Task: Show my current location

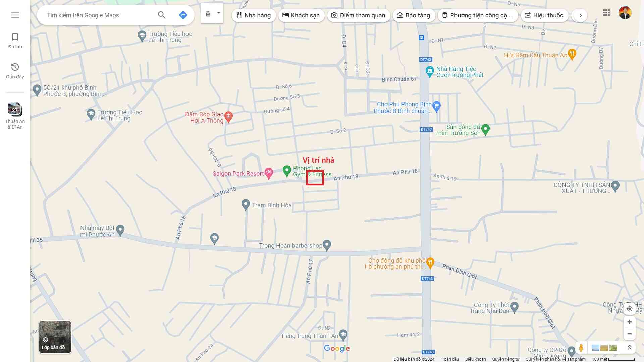Action: coord(630,309)
